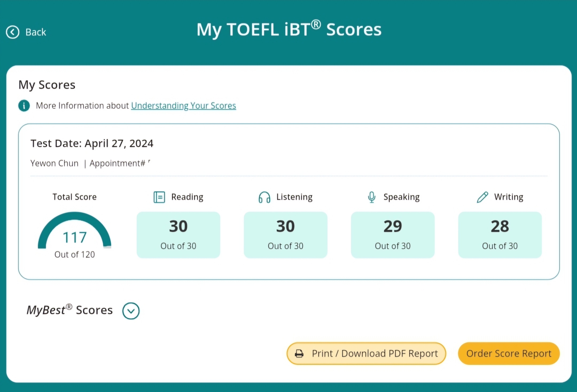Screen dimensions: 577x392
Task: Click the info icon beside More Information
Action: click(x=24, y=106)
